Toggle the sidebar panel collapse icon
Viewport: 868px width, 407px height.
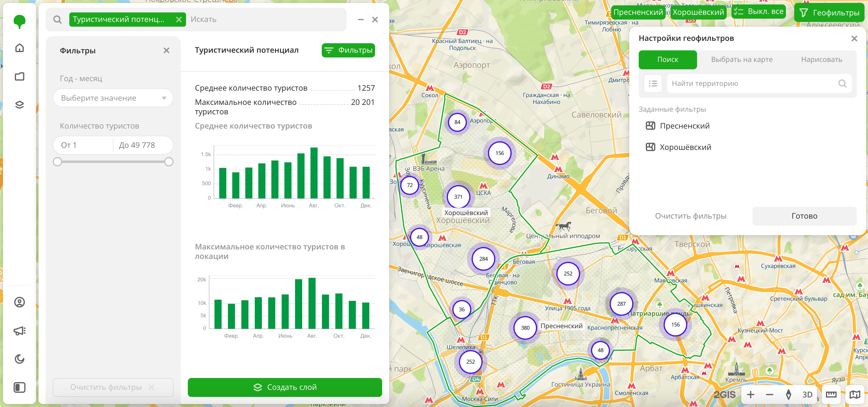tap(20, 387)
